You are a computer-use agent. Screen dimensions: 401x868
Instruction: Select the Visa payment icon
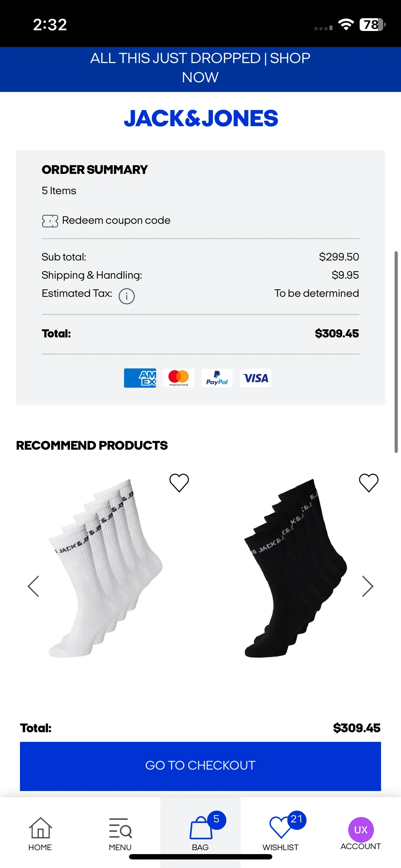pyautogui.click(x=255, y=378)
